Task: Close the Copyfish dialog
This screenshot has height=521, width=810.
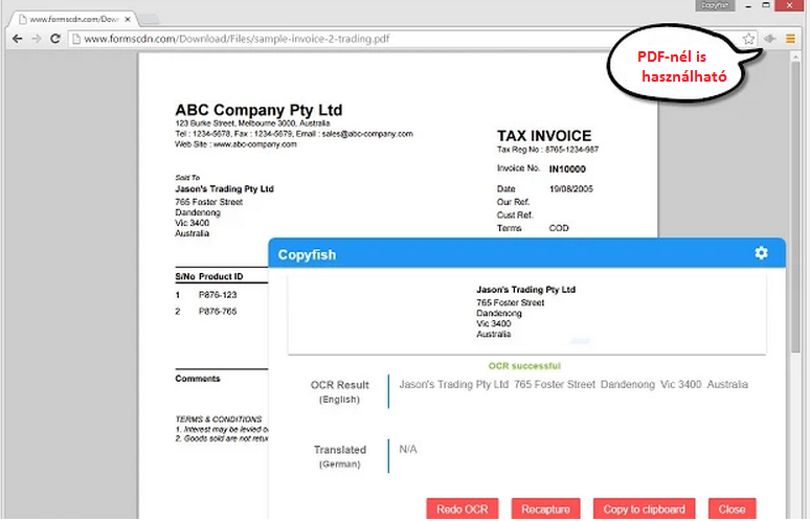Action: pyautogui.click(x=732, y=509)
